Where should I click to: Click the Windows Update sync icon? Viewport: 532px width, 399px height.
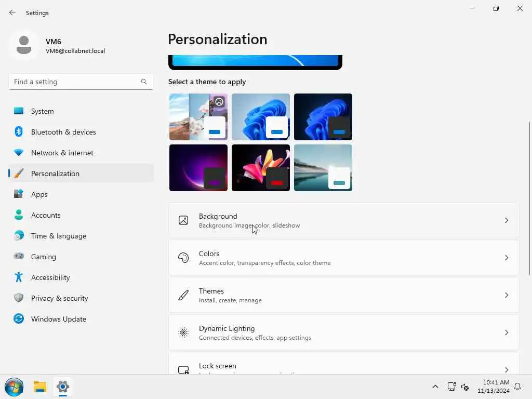pos(19,318)
